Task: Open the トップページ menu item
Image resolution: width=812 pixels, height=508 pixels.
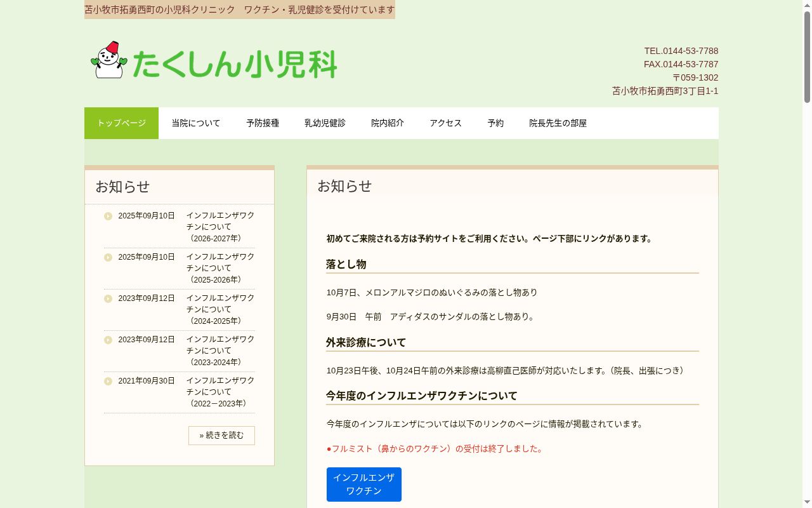Action: coord(121,123)
